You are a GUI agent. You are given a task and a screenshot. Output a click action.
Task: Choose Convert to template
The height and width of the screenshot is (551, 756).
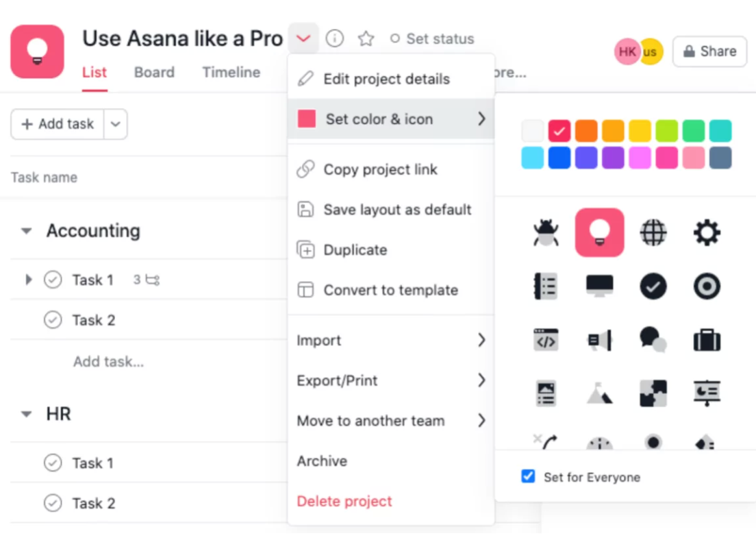391,290
